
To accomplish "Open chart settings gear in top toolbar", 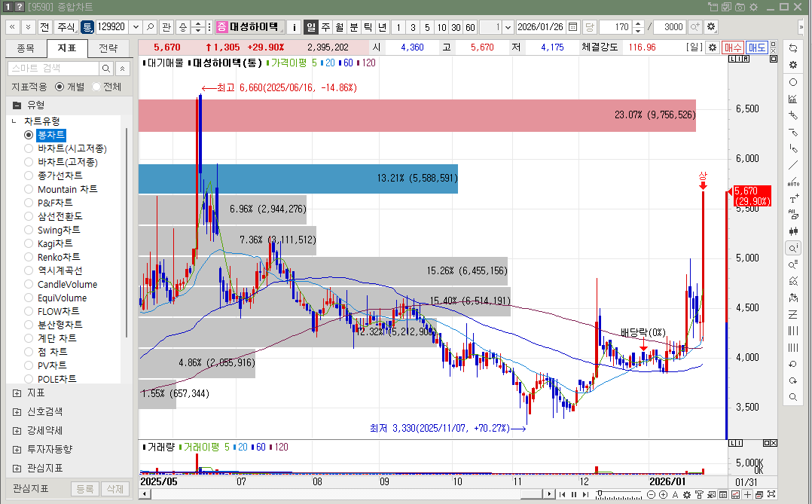I will tap(711, 27).
